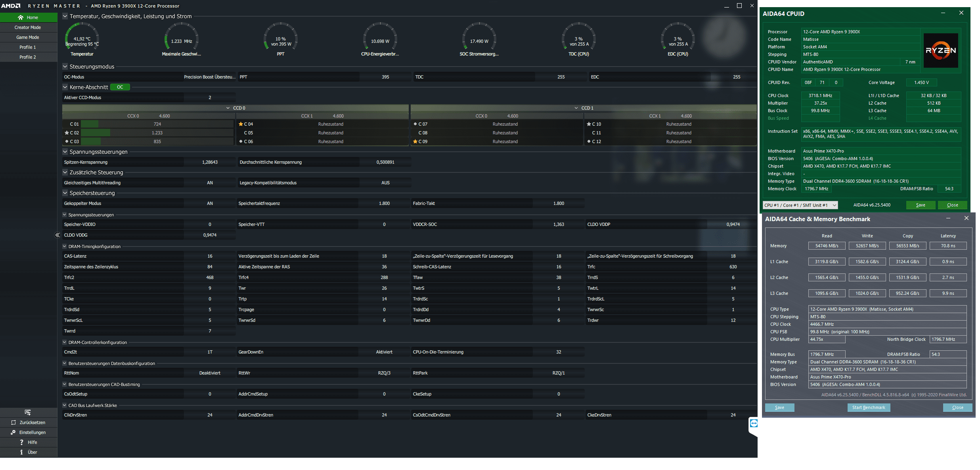Image resolution: width=980 pixels, height=470 pixels.
Task: Click Save in AIDA64 CPUID window
Action: pos(920,205)
